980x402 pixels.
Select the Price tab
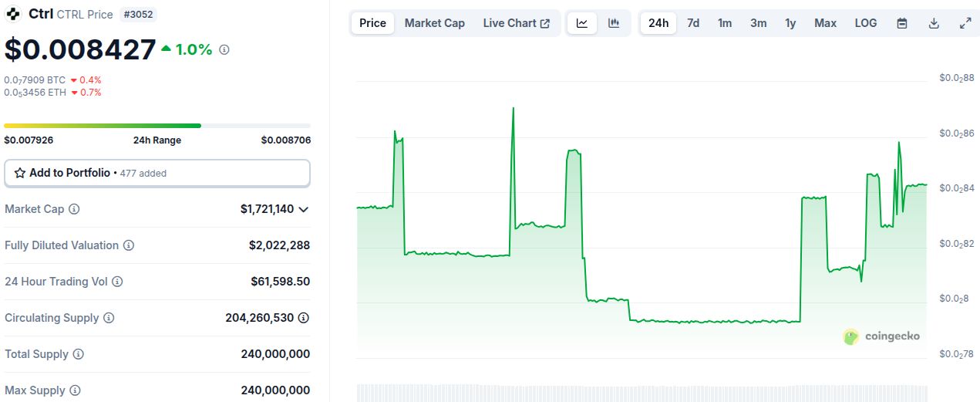372,23
